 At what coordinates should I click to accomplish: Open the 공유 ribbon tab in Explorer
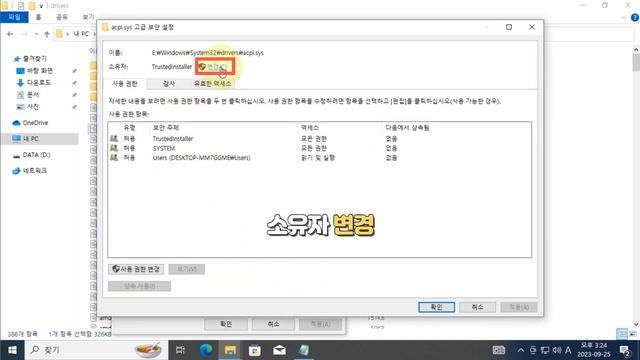pyautogui.click(x=62, y=17)
